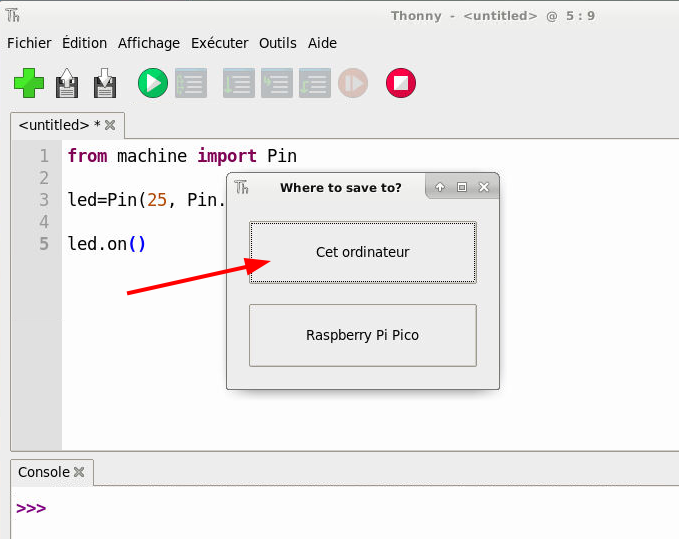Click the Step out debug icon
The image size is (679, 539).
[x=315, y=83]
